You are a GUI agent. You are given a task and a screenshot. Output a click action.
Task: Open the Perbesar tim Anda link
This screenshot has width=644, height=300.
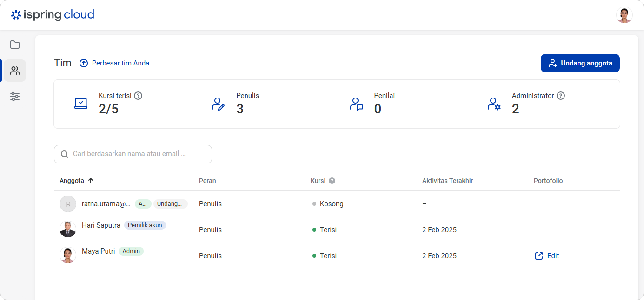[120, 63]
